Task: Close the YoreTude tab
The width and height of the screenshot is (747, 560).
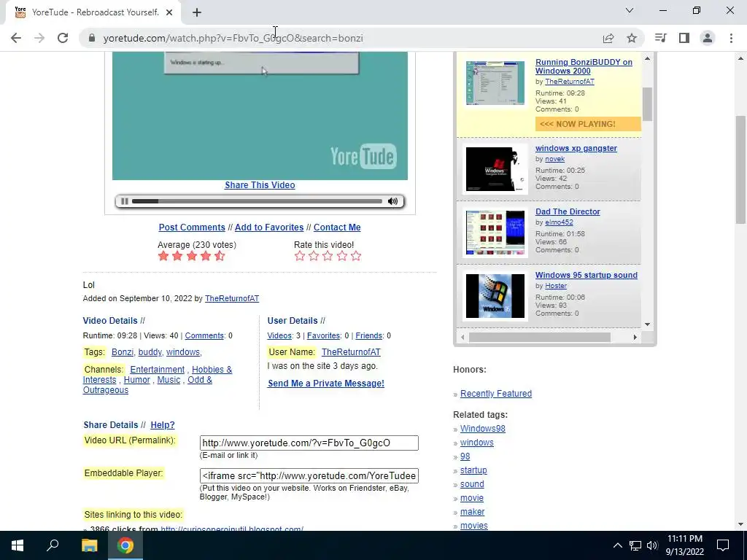Action: tap(169, 12)
